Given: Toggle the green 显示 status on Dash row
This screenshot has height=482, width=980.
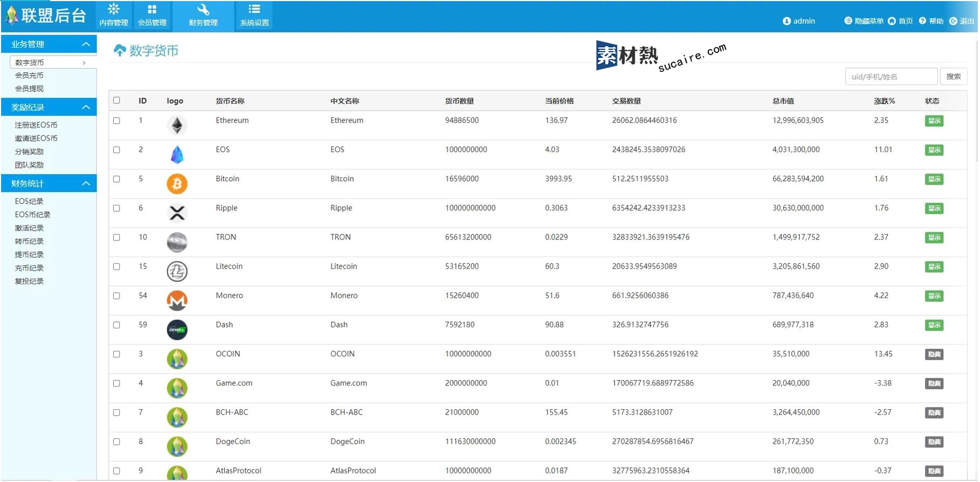Looking at the screenshot, I should 934,325.
